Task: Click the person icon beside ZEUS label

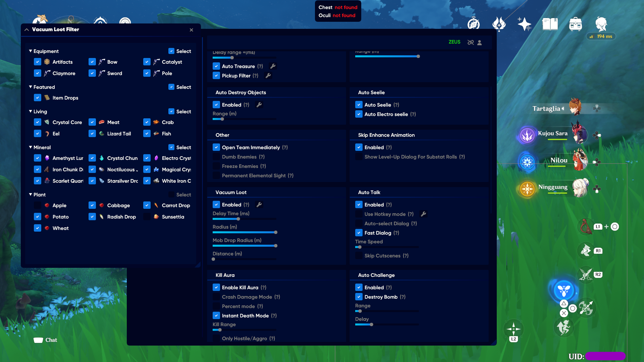Action: (x=480, y=42)
